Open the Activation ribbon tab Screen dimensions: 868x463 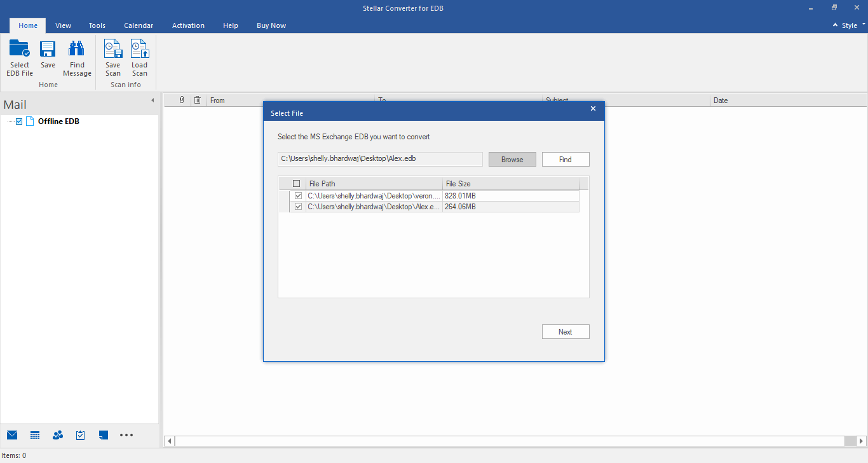point(188,25)
